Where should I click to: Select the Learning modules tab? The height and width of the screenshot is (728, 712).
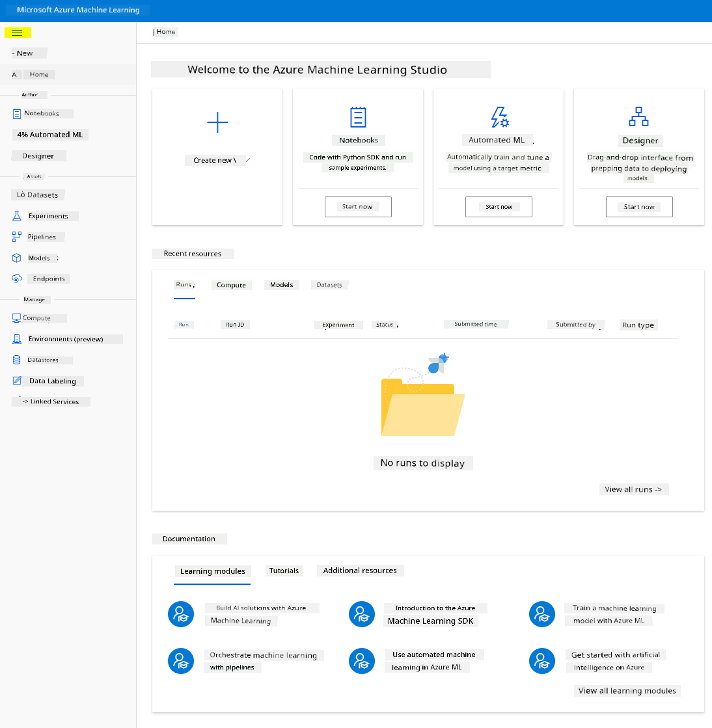click(212, 571)
